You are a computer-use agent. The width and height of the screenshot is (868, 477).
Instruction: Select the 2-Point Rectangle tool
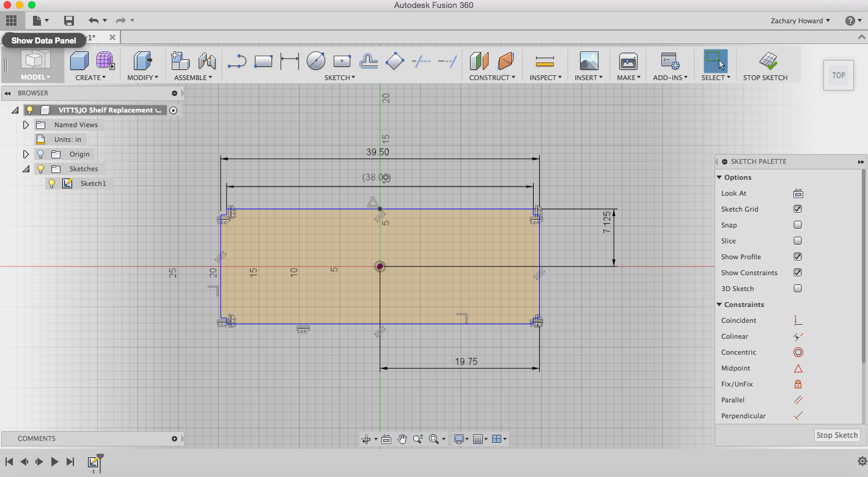[263, 60]
